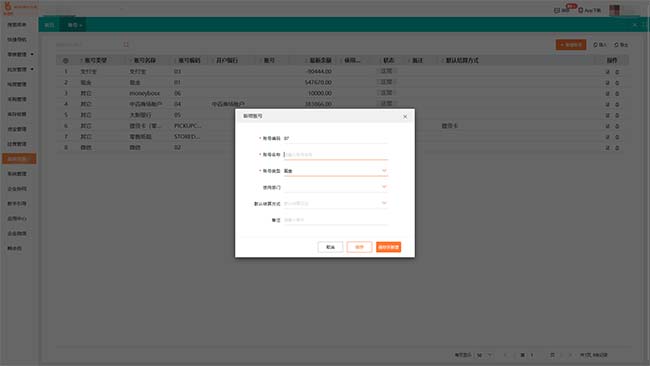Delete the PICKUPC... row
This screenshot has width=650, height=366.
pyautogui.click(x=617, y=126)
